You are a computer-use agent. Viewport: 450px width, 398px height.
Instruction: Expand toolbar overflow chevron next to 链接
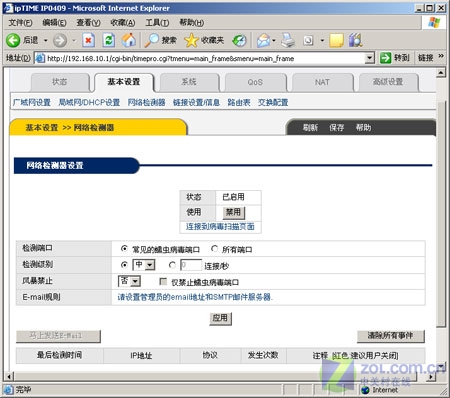pyautogui.click(x=441, y=56)
